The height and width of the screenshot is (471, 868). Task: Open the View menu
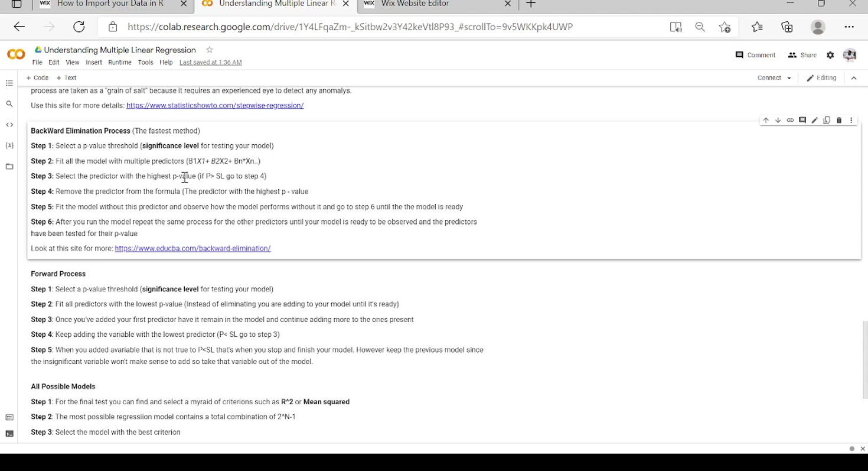(72, 63)
